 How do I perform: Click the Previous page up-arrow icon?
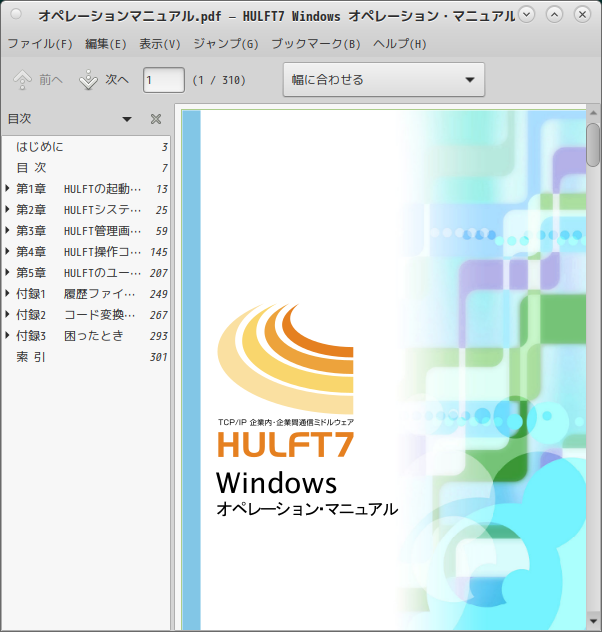23,80
